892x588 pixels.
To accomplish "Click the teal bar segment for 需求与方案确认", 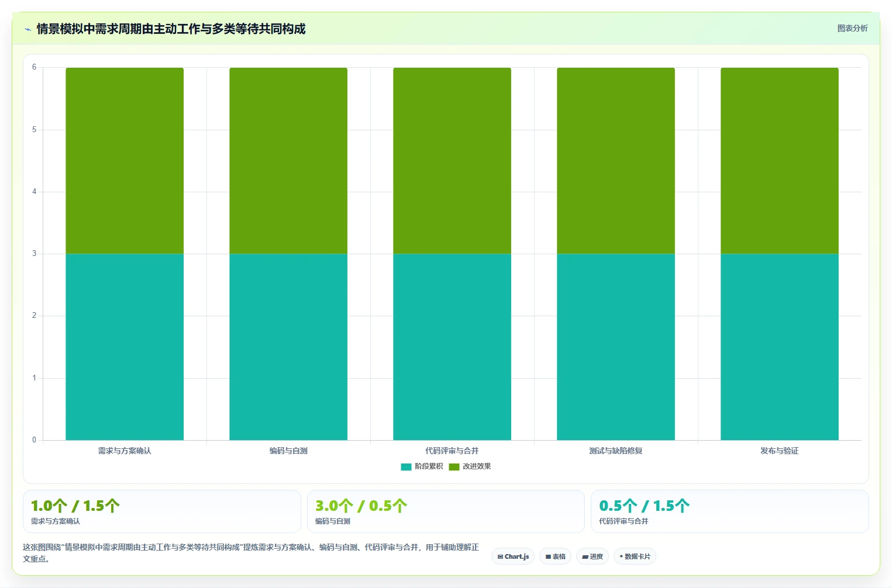I will [x=125, y=347].
